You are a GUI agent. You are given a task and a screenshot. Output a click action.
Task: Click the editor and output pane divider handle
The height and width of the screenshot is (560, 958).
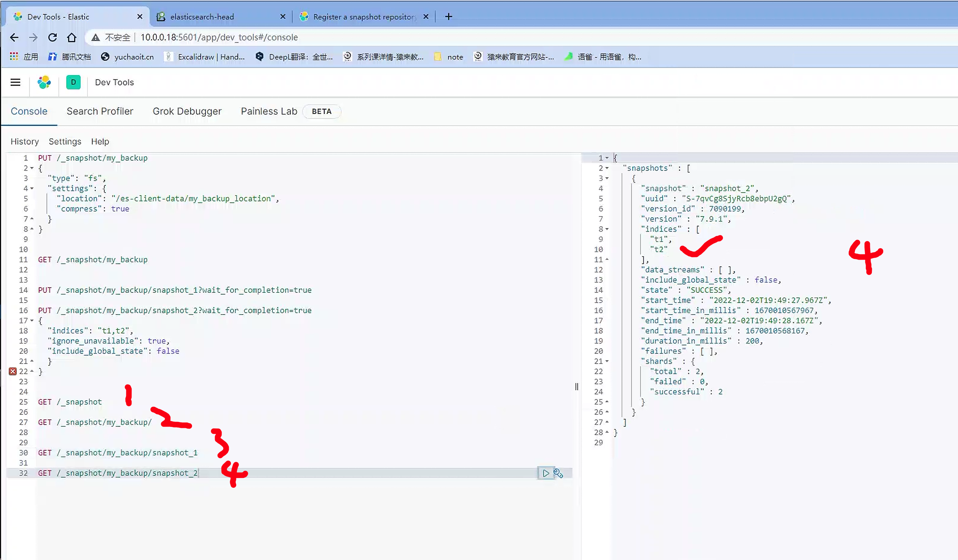[x=576, y=387]
